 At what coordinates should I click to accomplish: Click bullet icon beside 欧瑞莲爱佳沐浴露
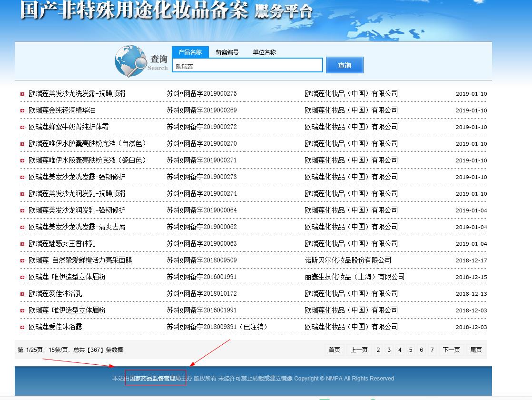pos(22,327)
